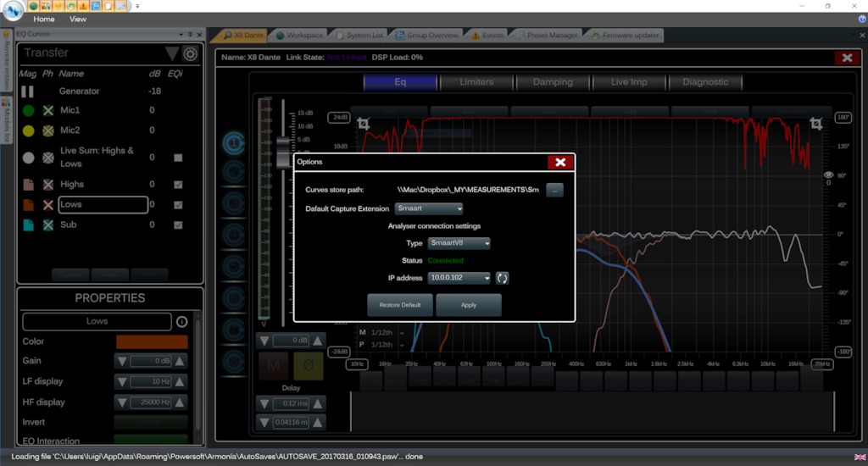Click the globe icon in quick access toolbar
Viewport: 868px width, 466px height.
coord(33,6)
